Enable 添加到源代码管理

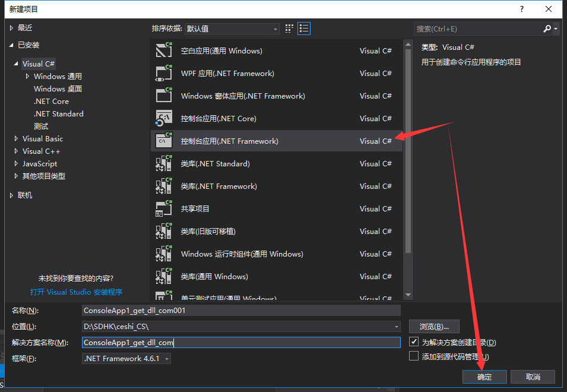(414, 356)
